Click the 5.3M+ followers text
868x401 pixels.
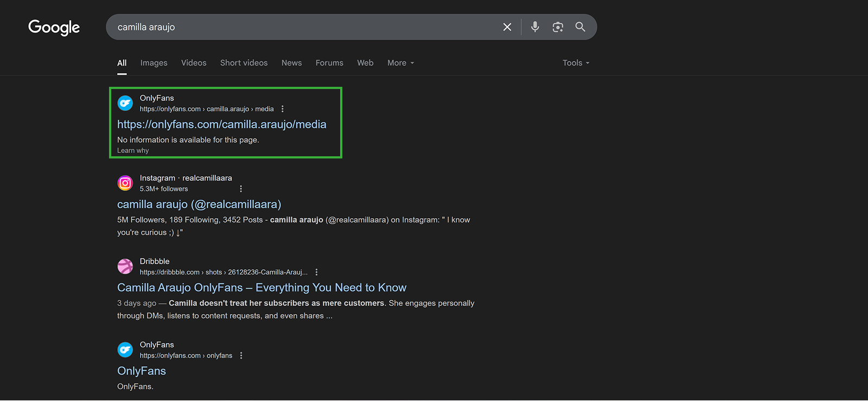coord(164,189)
